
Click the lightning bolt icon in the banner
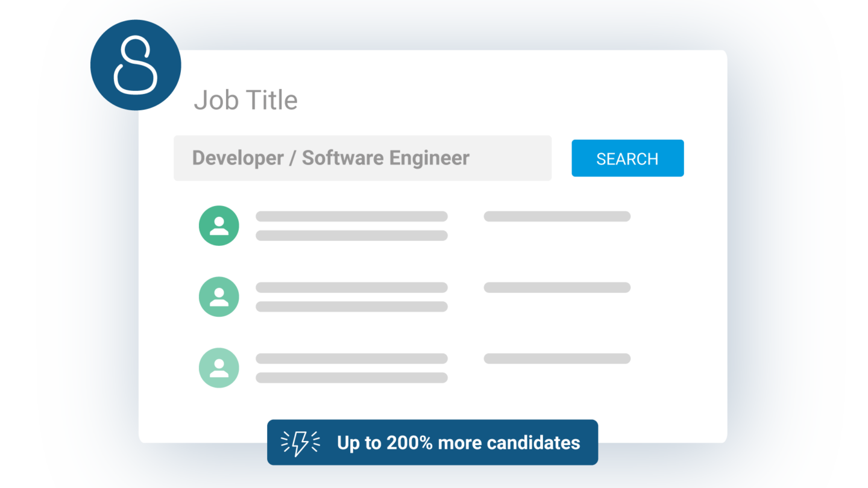point(300,443)
